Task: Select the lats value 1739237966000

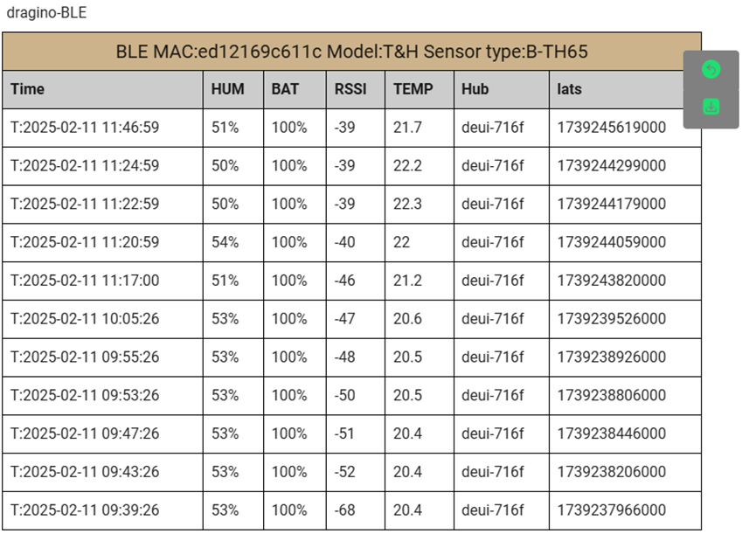Action: point(612,510)
